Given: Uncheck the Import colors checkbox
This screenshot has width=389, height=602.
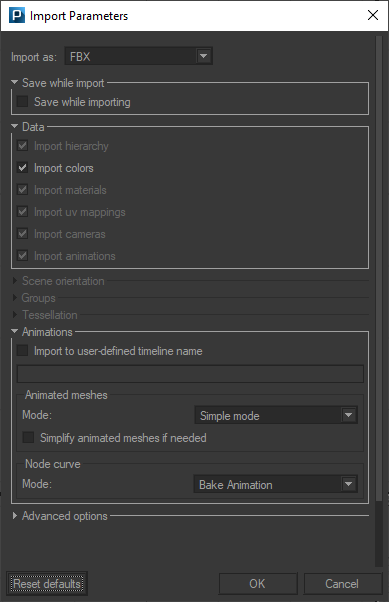Looking at the screenshot, I should (22, 168).
